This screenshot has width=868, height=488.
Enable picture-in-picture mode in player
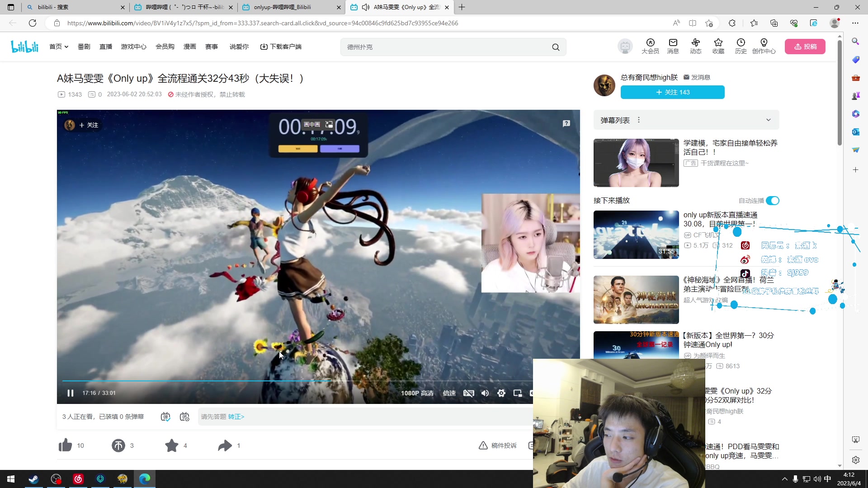[x=518, y=393]
